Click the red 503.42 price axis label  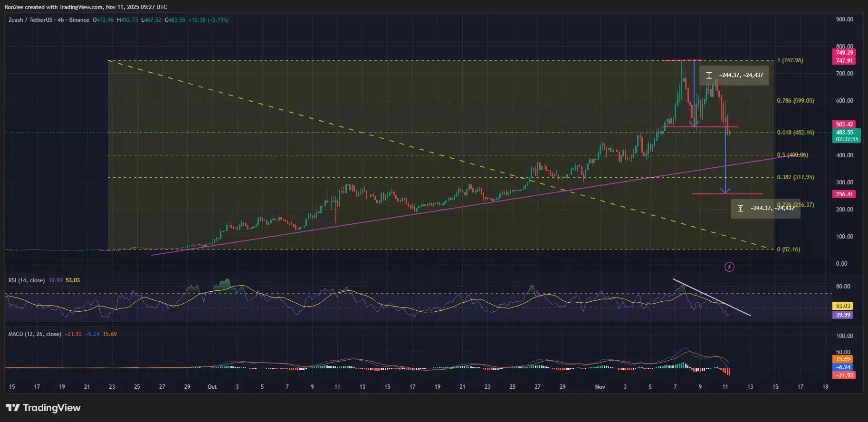coord(844,125)
